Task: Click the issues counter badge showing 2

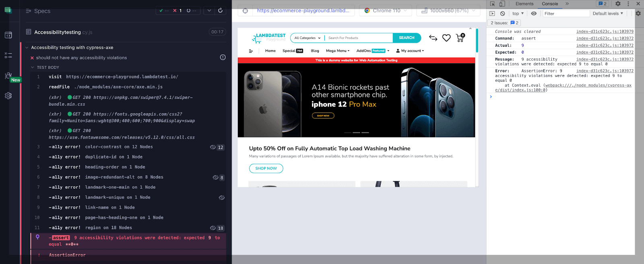Action: click(602, 4)
